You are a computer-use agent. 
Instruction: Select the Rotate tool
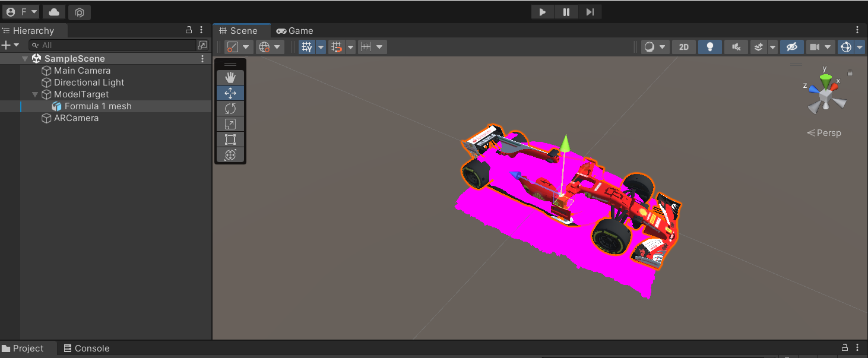click(x=230, y=108)
